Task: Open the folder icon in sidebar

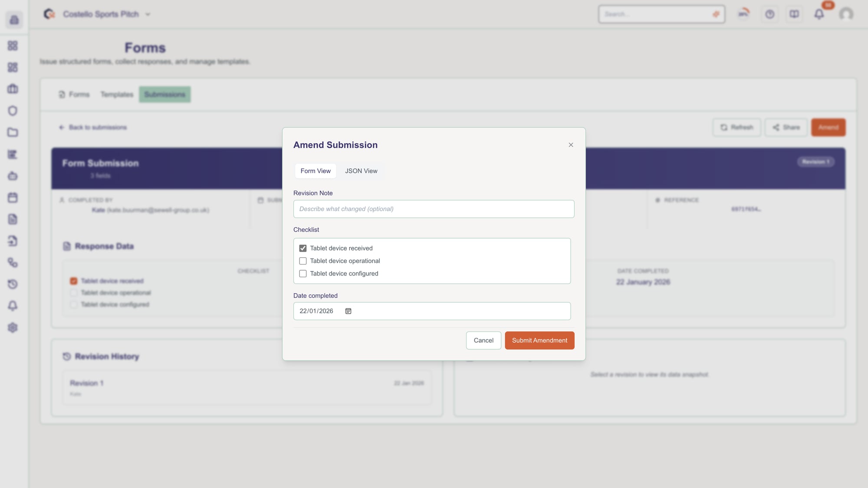Action: [x=13, y=132]
